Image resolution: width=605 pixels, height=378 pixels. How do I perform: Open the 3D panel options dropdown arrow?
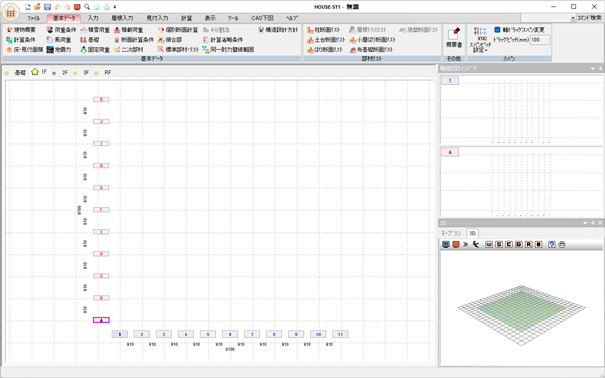[585, 223]
